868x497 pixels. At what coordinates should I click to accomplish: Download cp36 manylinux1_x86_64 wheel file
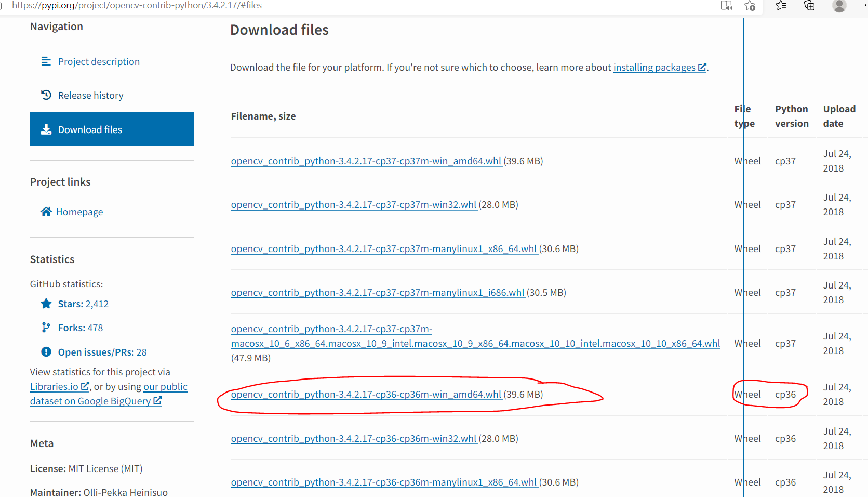pos(384,482)
